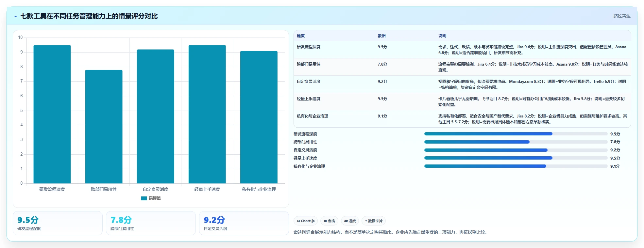This screenshot has height=248, width=644.
Task: Click the 9.2分 value in the table
Action: click(x=382, y=82)
